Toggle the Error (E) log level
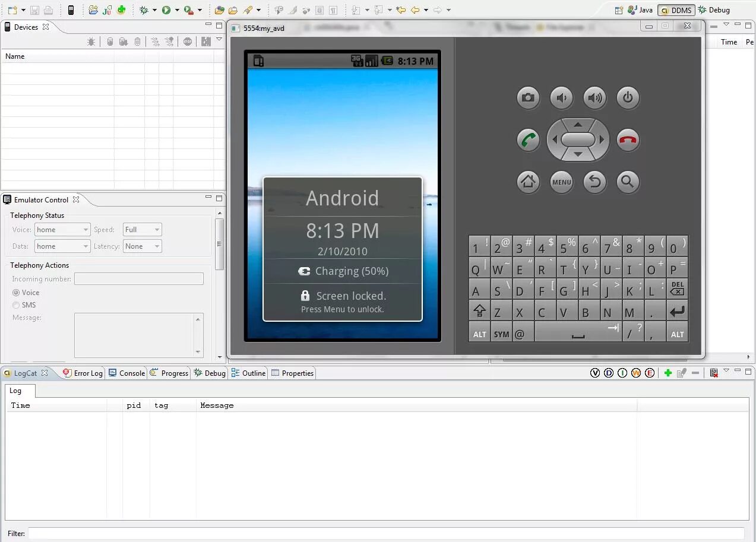The image size is (756, 542). coord(650,373)
